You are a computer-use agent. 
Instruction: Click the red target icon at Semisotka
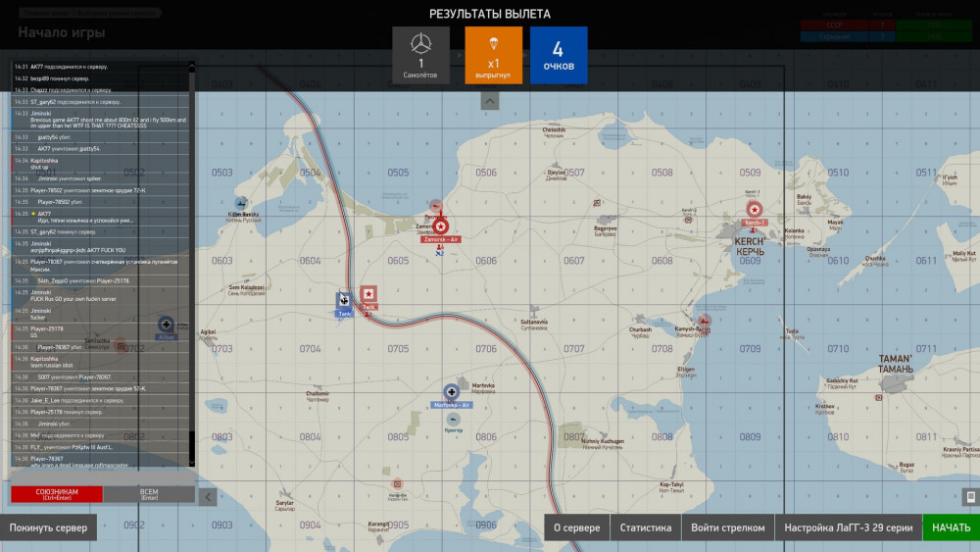[121, 346]
